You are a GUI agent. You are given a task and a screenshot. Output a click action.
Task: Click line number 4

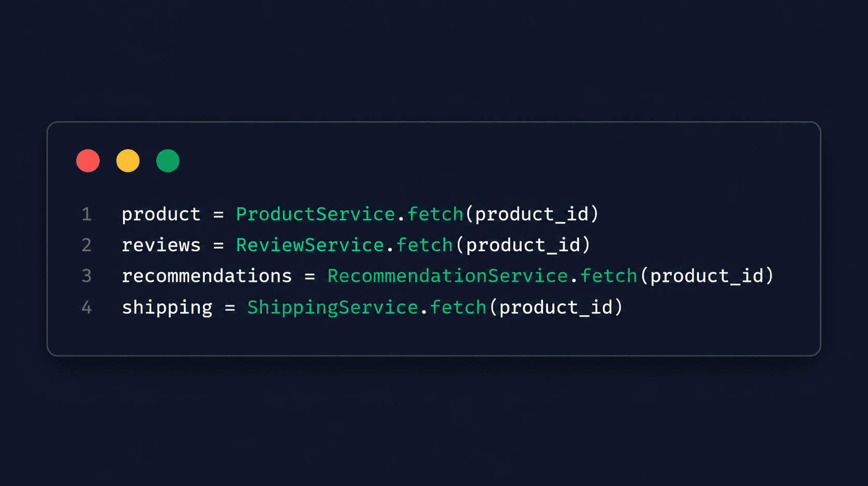point(86,307)
